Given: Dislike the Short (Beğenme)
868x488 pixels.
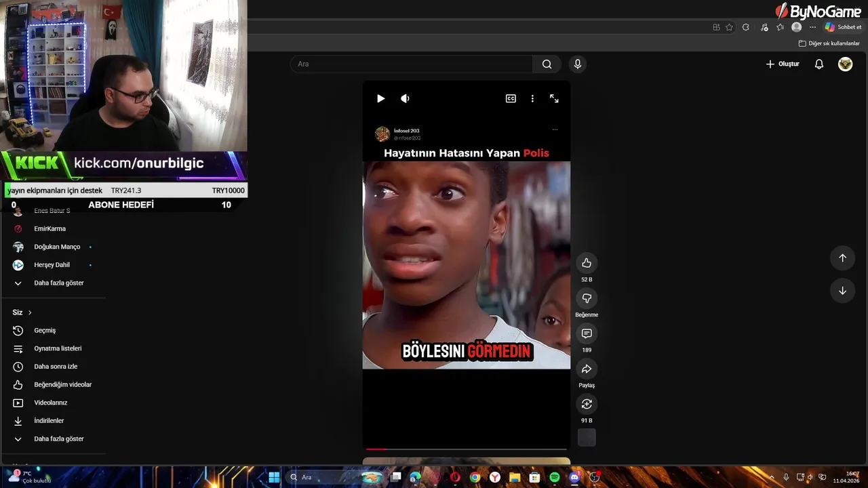Looking at the screenshot, I should (587, 298).
